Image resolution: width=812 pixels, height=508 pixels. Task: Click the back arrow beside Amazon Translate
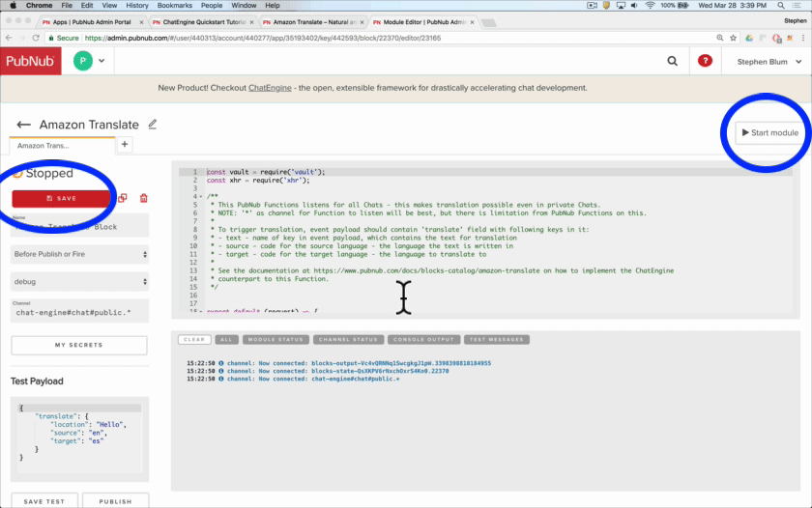click(23, 125)
